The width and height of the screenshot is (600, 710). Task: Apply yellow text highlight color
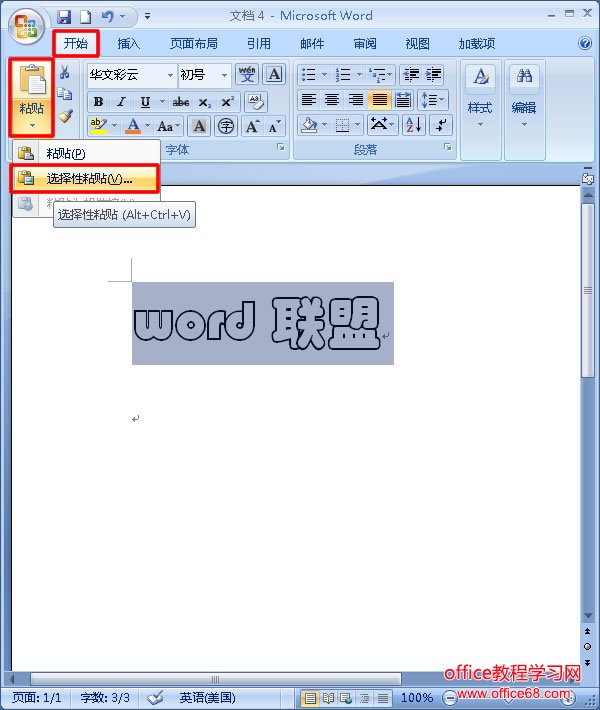tap(98, 126)
